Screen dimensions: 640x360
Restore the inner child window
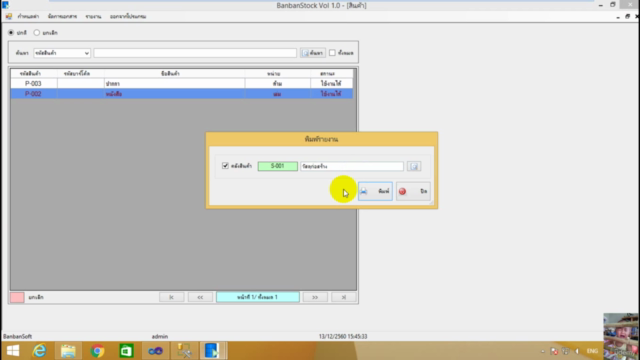(x=627, y=16)
